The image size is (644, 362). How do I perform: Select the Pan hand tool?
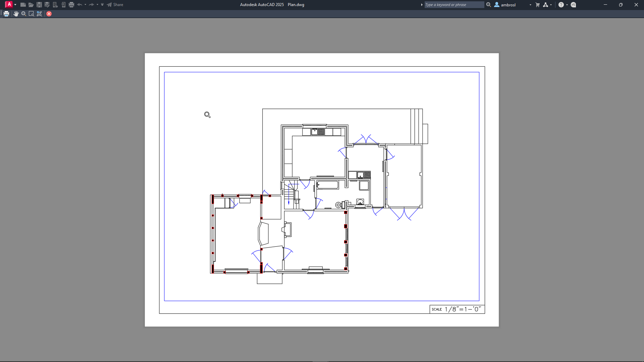click(16, 14)
